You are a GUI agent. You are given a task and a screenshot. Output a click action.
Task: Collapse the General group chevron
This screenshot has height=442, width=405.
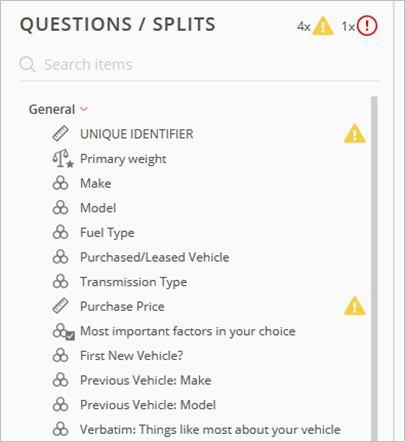point(84,109)
